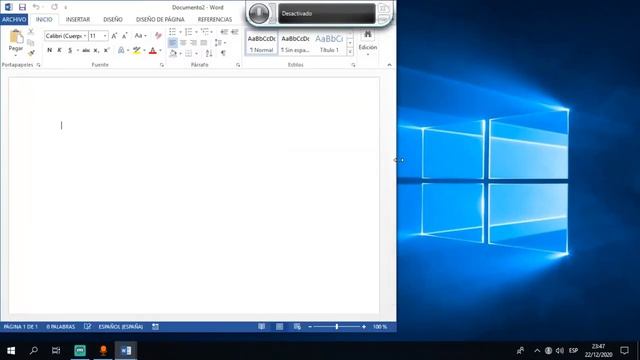
Task: Click the Redo/Repeat icon
Action: [54, 7]
